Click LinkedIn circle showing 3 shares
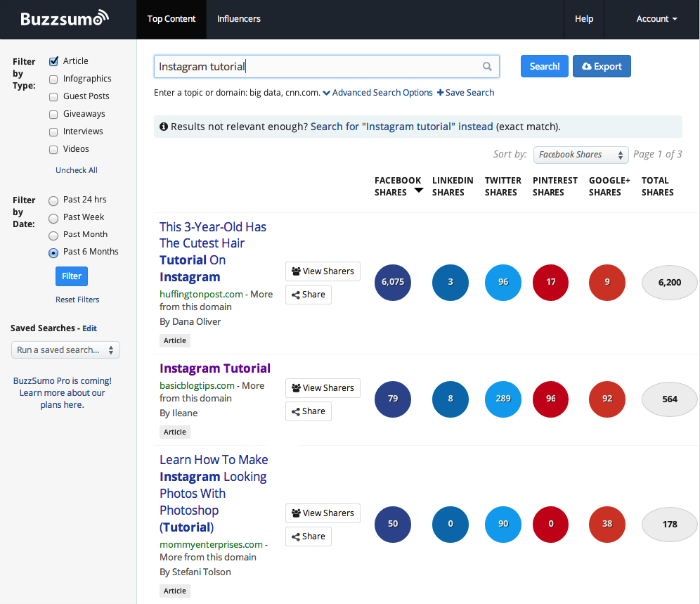 (450, 282)
